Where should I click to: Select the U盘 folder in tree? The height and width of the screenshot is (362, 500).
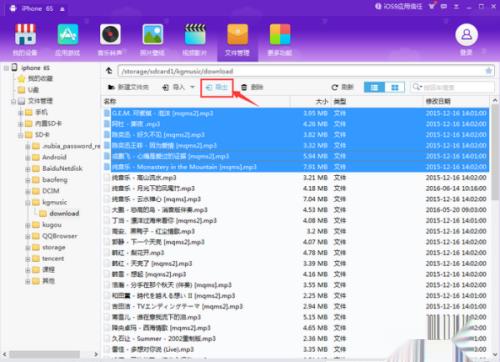point(33,90)
